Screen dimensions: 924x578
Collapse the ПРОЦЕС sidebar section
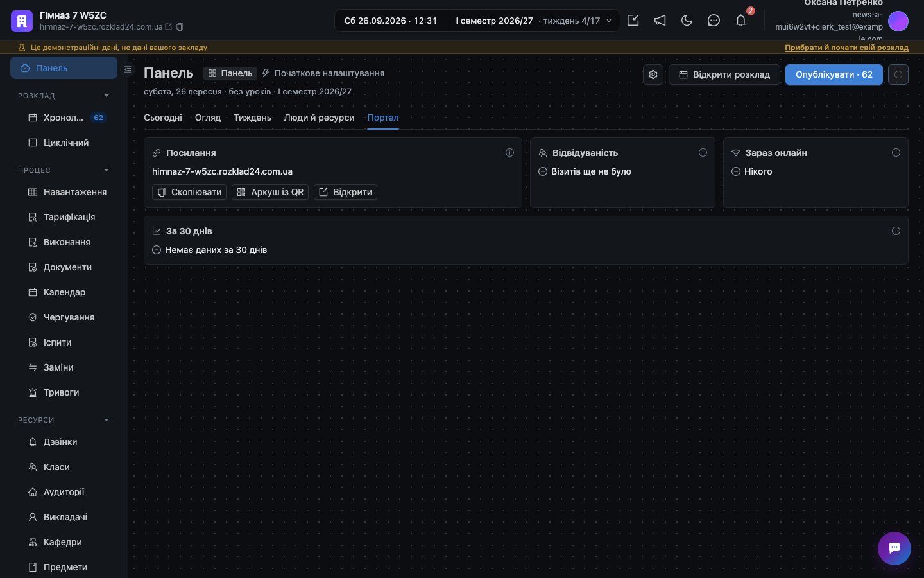(107, 170)
